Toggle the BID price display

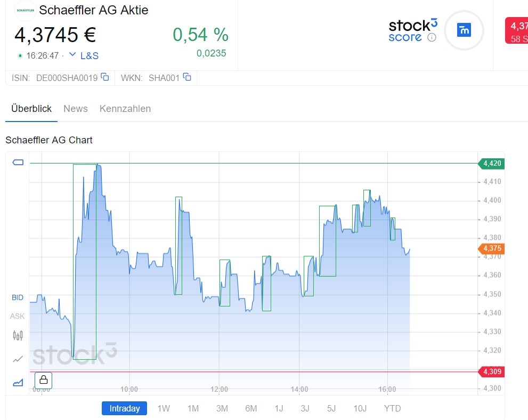coord(18,298)
